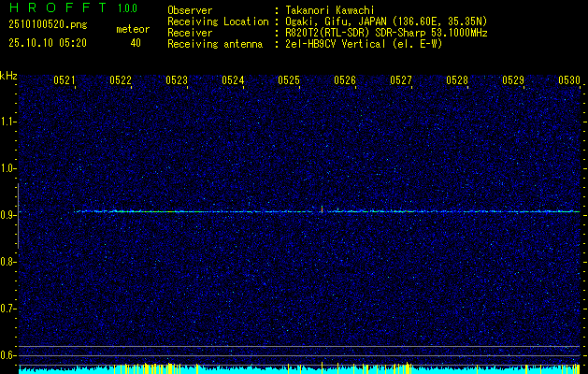Screen dimensions: 588x374
Task: Click the gray vertical bar beside 0.9
Action: (x=18, y=216)
